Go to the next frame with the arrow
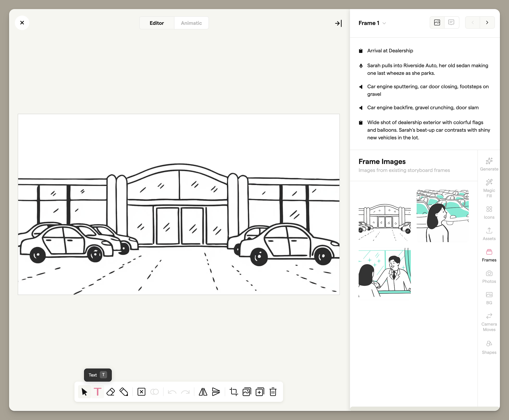Screen dimensions: 509x420 (487, 22)
